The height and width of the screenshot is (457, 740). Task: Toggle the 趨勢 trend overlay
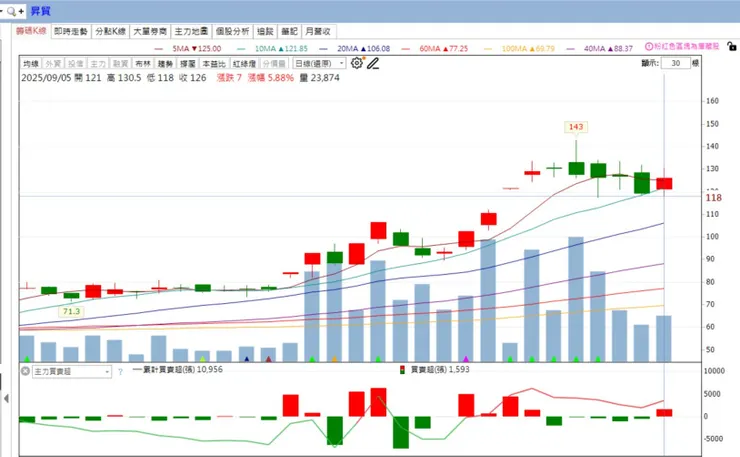(x=165, y=63)
